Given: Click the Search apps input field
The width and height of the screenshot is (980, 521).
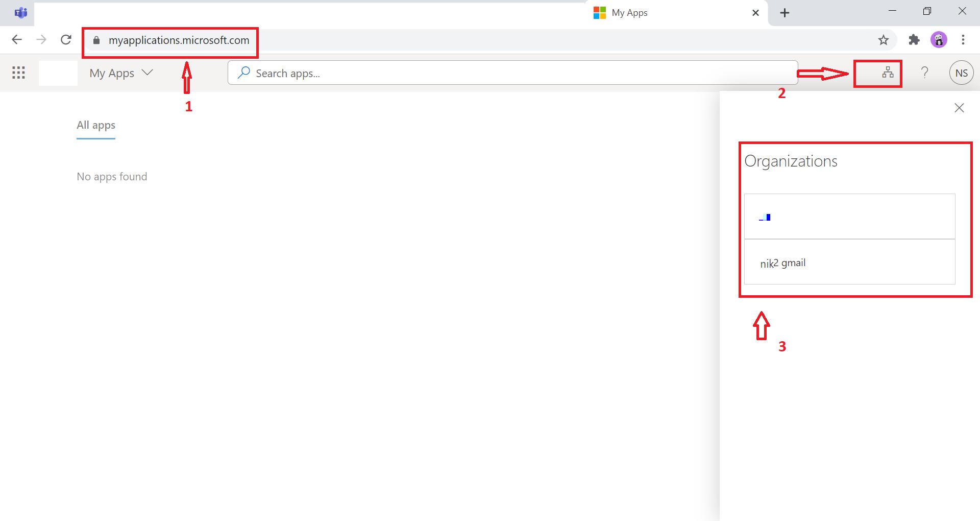Looking at the screenshot, I should (512, 73).
